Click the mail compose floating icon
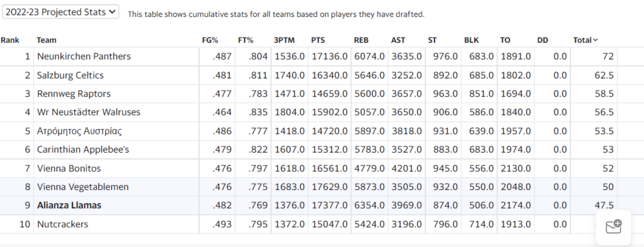This screenshot has height=247, width=644. (613, 227)
